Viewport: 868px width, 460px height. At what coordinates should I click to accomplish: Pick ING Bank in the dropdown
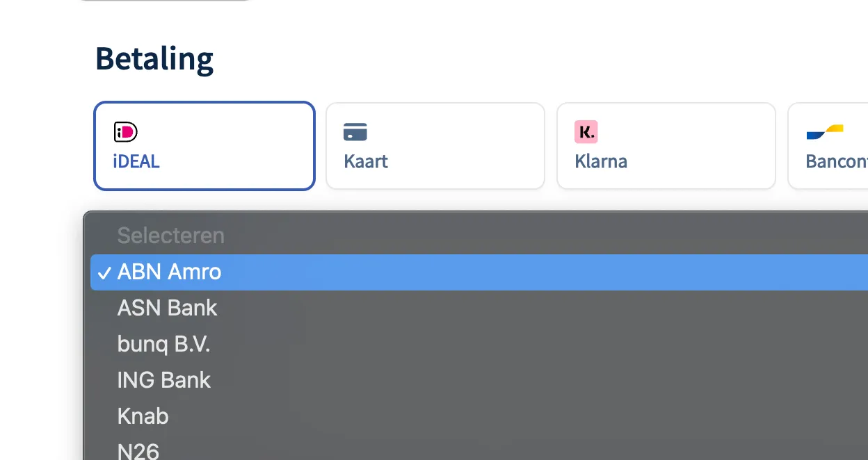pyautogui.click(x=163, y=380)
